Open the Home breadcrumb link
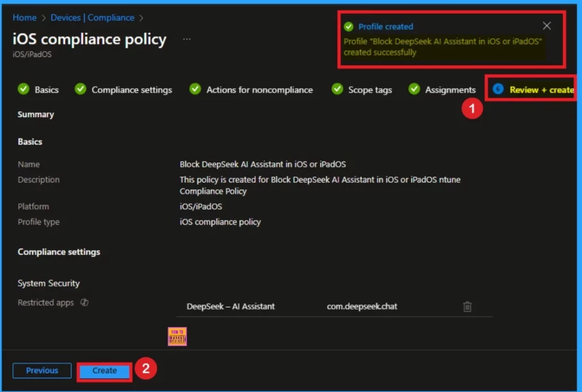 pos(24,18)
